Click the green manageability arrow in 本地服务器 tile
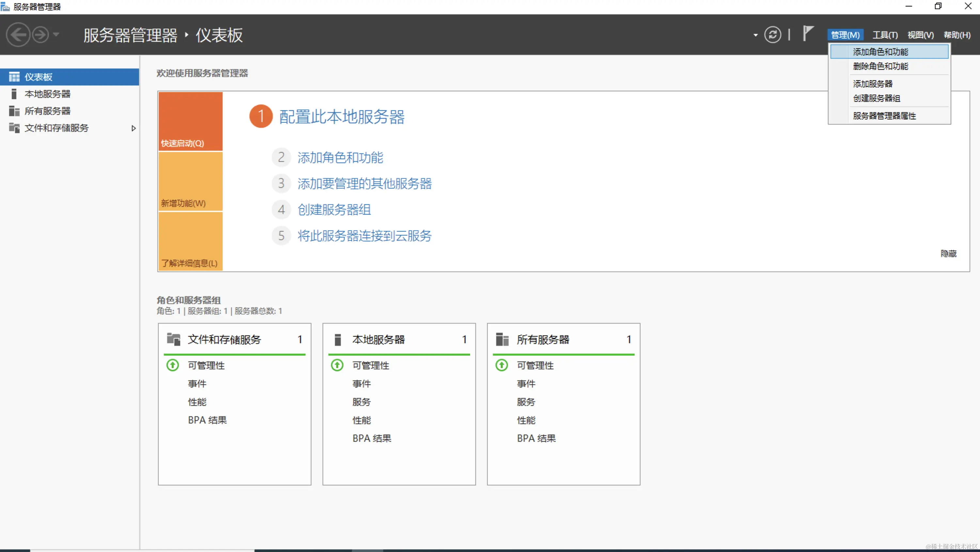The width and height of the screenshot is (980, 552). tap(337, 365)
